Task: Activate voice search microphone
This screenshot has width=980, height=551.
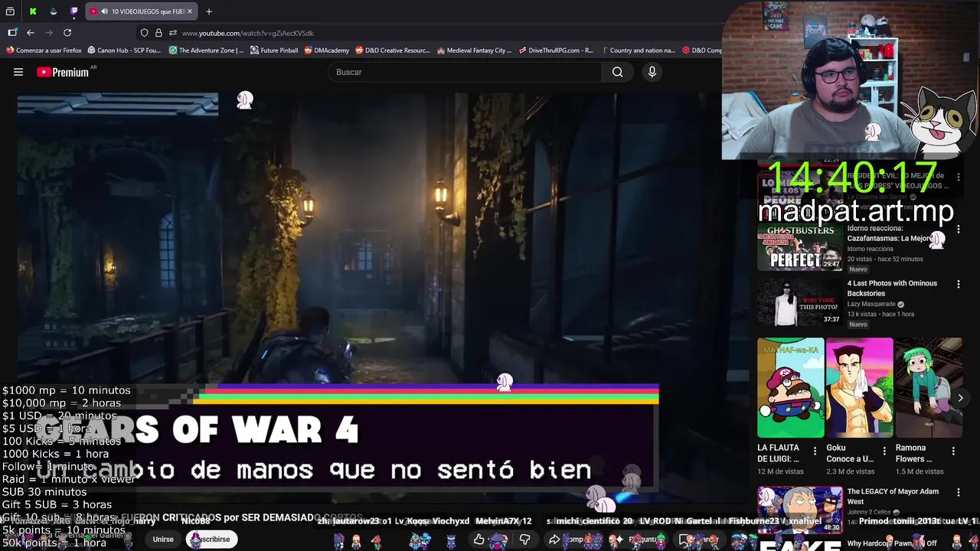Action: 652,72
